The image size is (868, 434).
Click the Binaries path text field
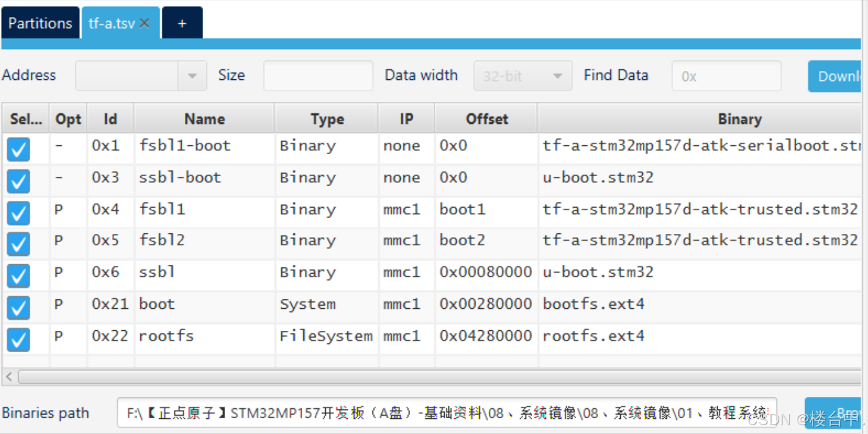point(447,413)
